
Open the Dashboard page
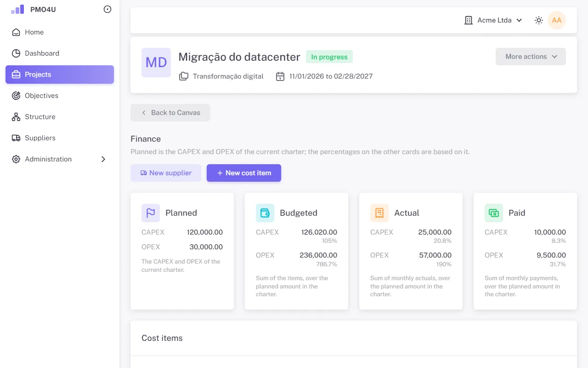pos(60,53)
